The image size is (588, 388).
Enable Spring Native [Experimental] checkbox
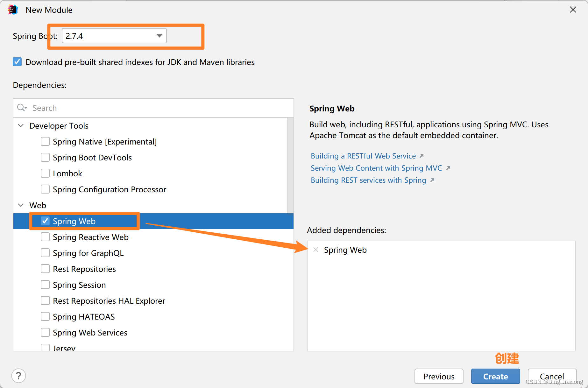tap(45, 141)
